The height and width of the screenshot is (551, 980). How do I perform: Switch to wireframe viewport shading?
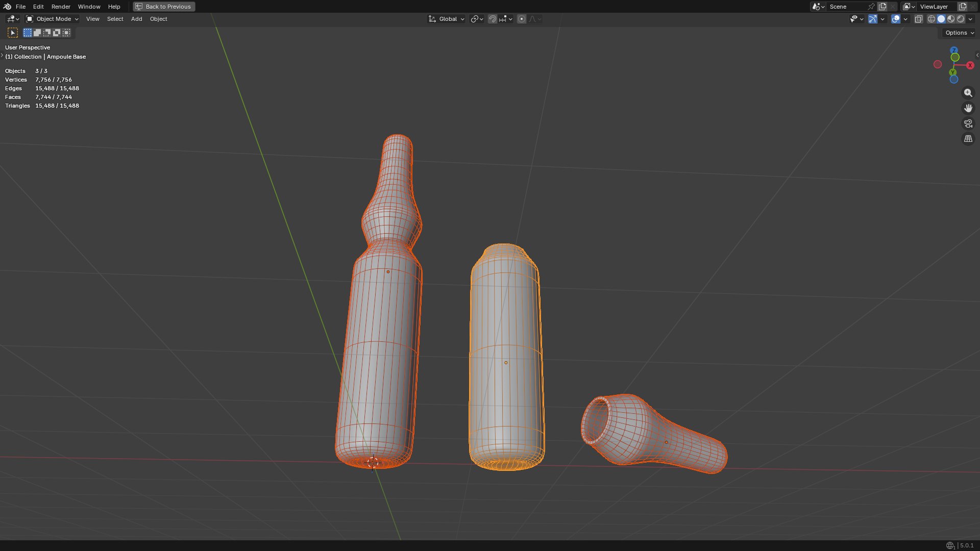pyautogui.click(x=932, y=19)
